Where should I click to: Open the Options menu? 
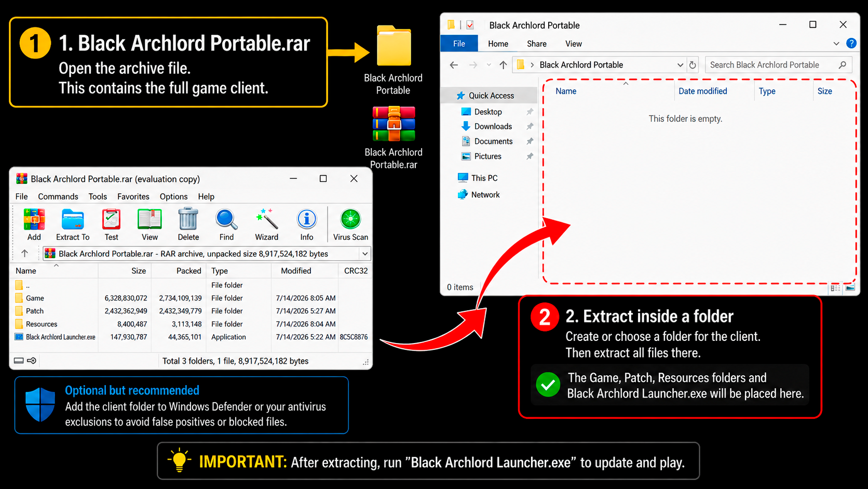click(x=174, y=196)
